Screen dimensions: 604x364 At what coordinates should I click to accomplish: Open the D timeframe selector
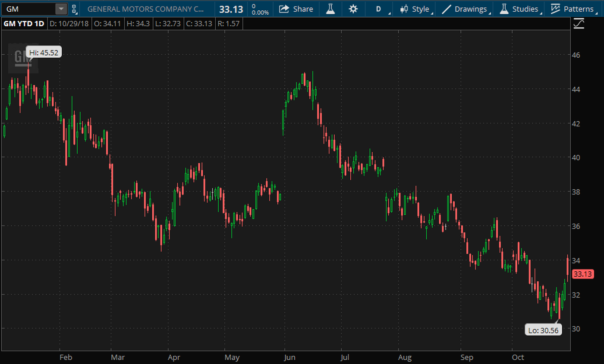(x=380, y=9)
